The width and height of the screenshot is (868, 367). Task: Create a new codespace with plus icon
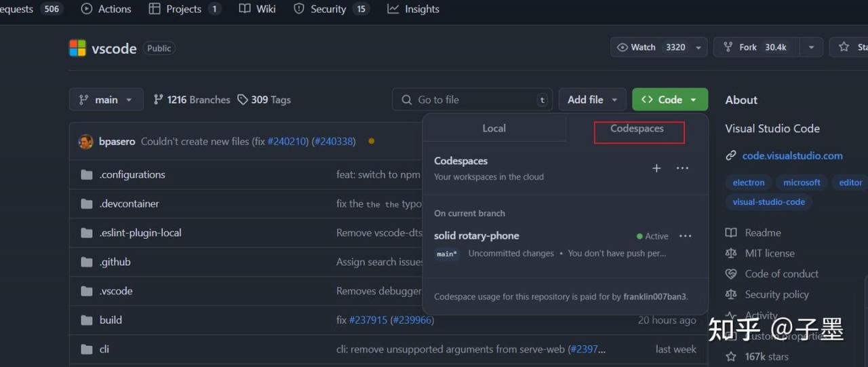click(x=656, y=168)
